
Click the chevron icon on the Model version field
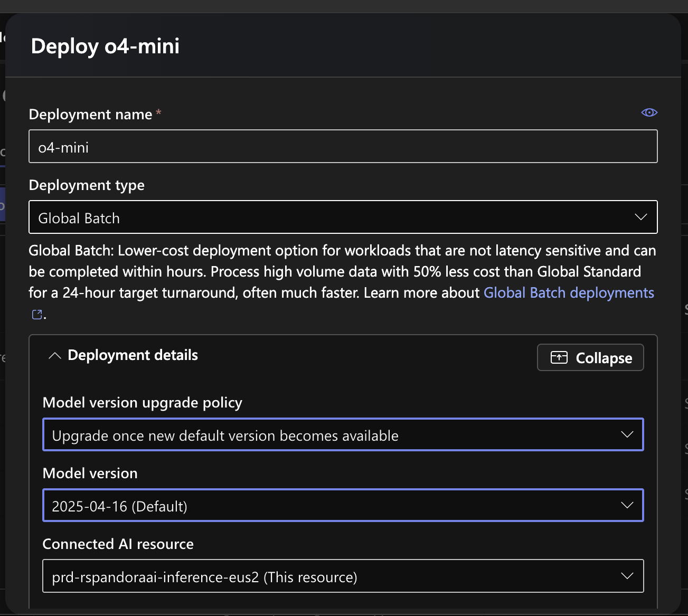[x=627, y=505]
